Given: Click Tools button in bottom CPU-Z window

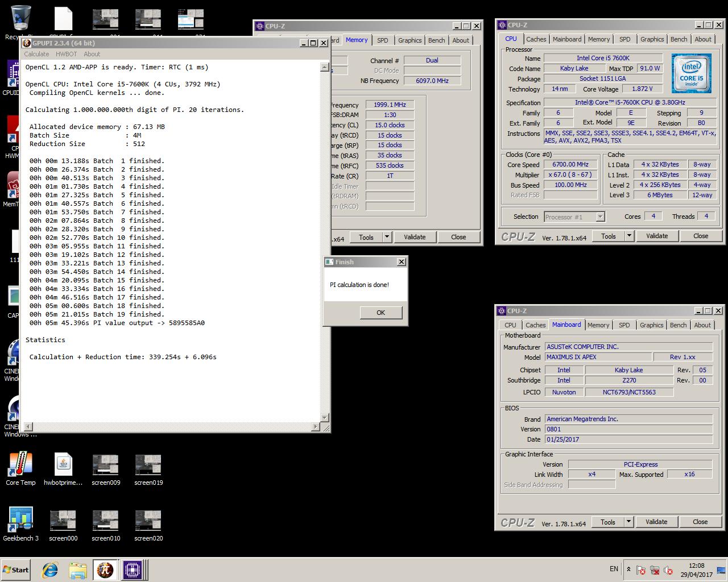Looking at the screenshot, I should [608, 522].
